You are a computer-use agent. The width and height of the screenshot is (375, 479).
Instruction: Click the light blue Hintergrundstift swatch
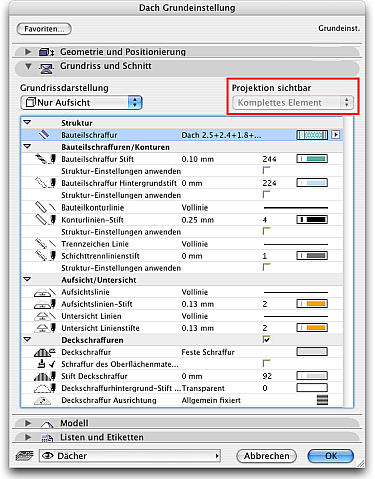[312, 183]
